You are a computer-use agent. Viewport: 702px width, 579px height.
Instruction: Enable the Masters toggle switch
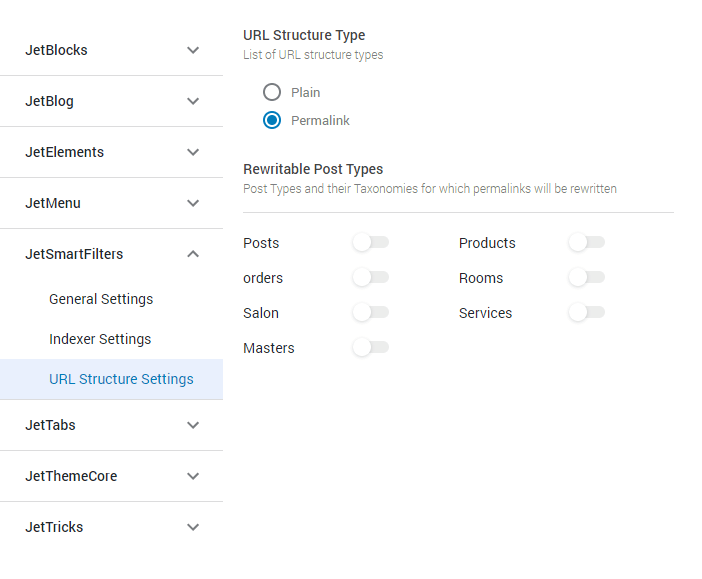click(371, 347)
